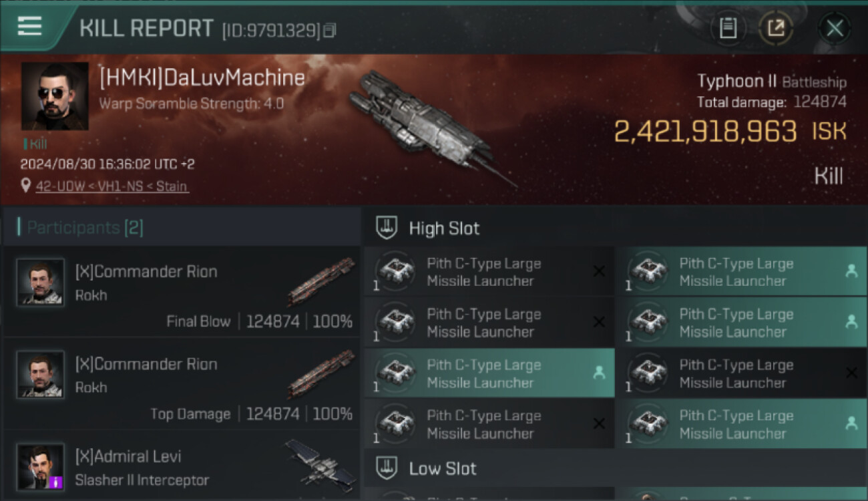Click the Low Slot section icon
This screenshot has width=868, height=501.
387,468
